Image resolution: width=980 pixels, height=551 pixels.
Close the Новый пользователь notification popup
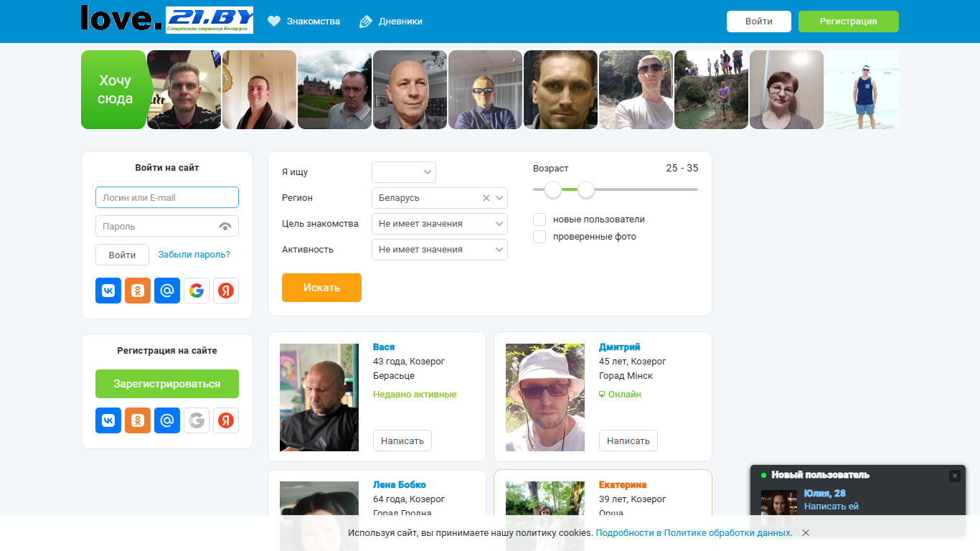pos(954,476)
